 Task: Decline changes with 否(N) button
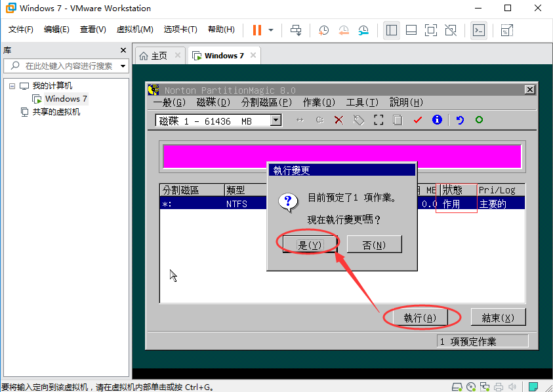point(374,245)
